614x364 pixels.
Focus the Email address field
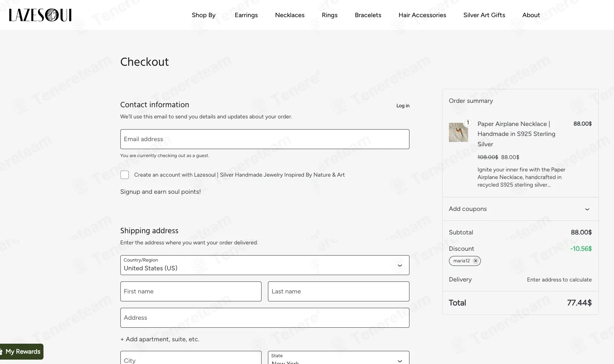click(265, 139)
